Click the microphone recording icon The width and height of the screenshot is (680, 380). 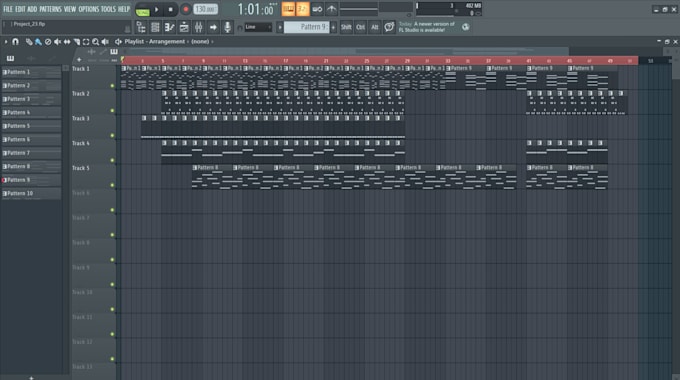tap(227, 27)
